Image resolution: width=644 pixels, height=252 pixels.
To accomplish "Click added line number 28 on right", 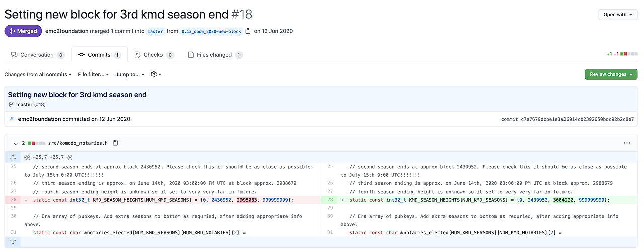I will click(329, 200).
